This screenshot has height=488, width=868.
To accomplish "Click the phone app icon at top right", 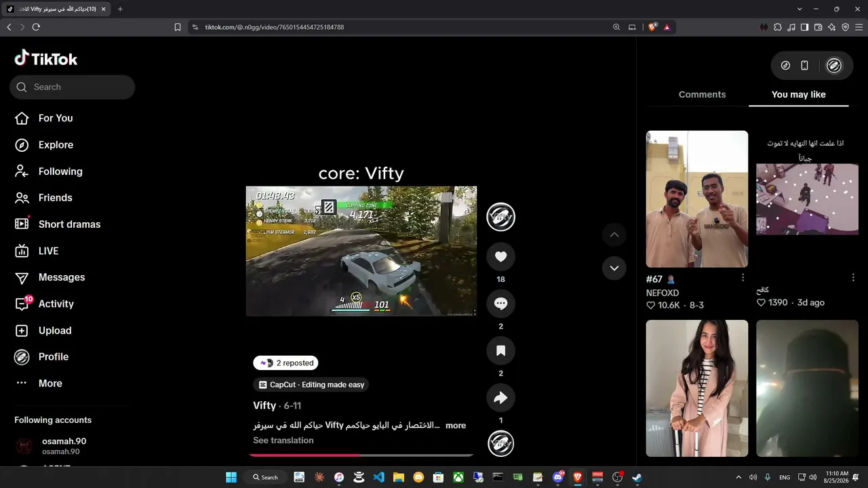I will point(804,66).
